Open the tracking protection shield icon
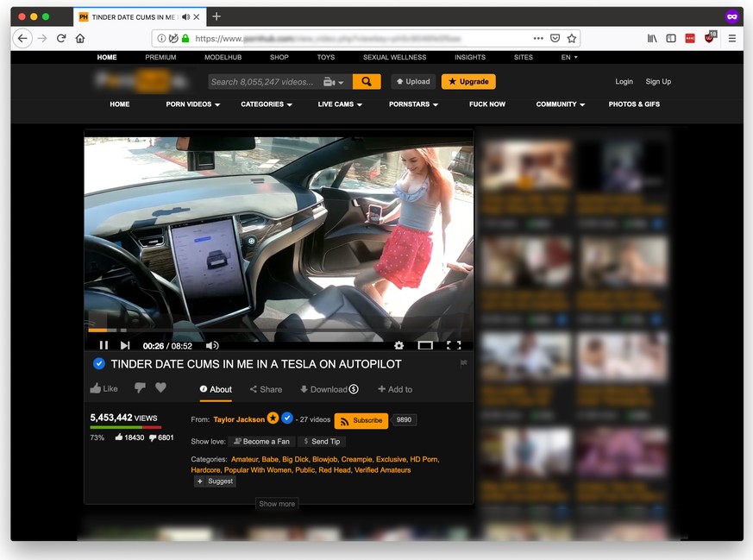753x560 pixels. coord(173,39)
